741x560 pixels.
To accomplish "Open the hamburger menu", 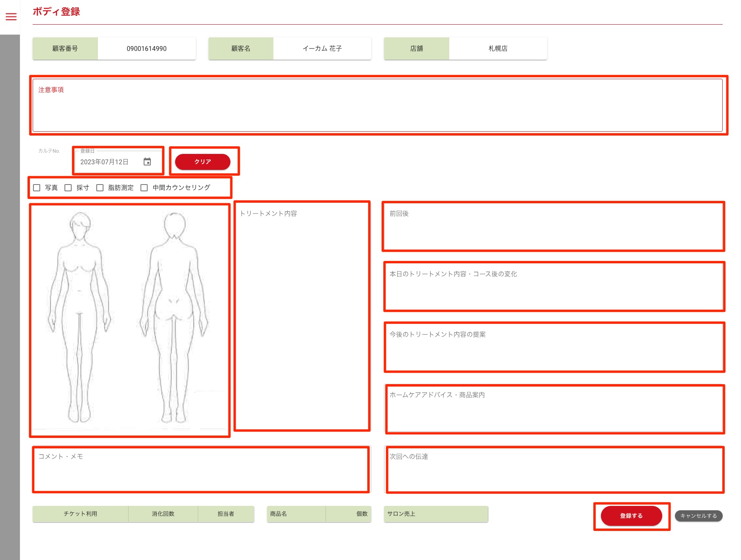I will tap(11, 17).
